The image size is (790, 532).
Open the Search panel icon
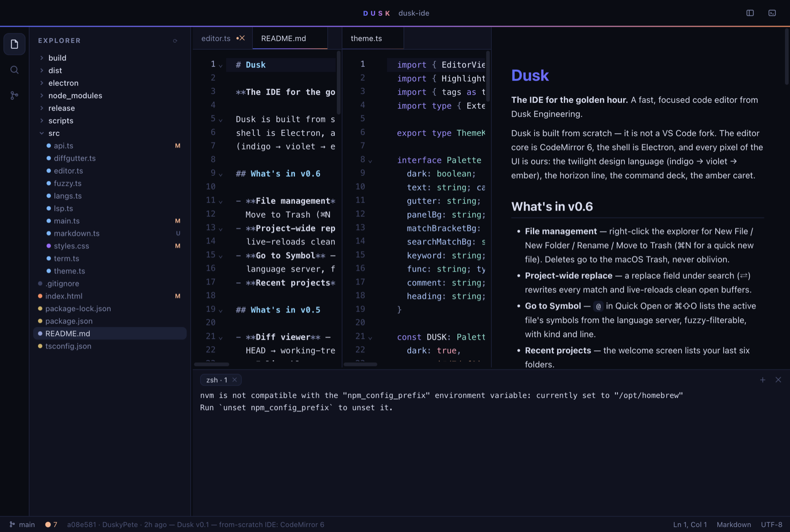14,70
